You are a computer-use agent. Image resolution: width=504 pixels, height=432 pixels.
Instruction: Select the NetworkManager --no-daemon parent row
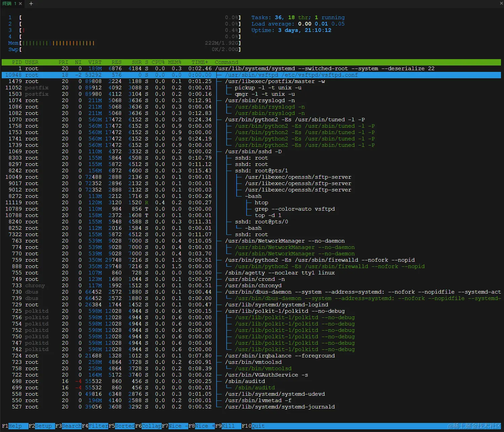(x=251, y=241)
